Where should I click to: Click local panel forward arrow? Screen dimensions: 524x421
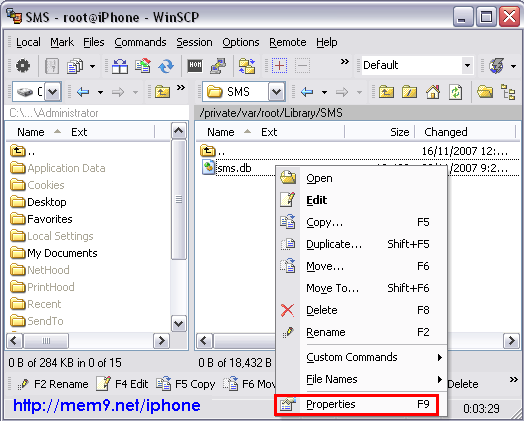pos(118,92)
